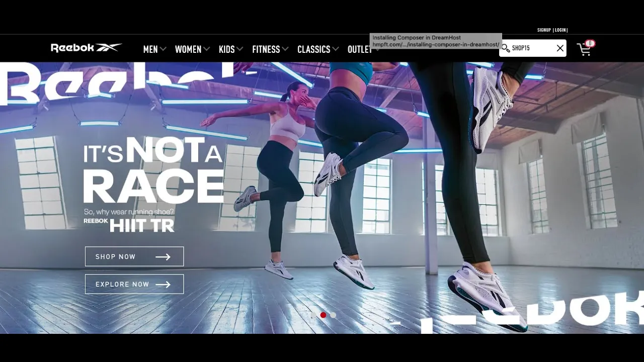
Task: Expand the chevron next to KIDS
Action: point(240,49)
